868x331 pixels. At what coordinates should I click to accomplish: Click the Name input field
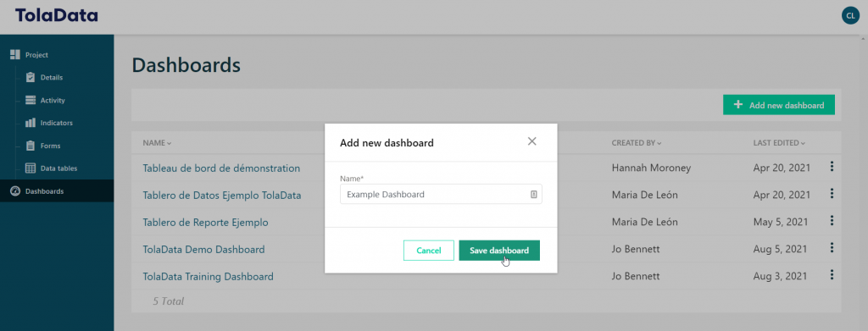pos(441,195)
